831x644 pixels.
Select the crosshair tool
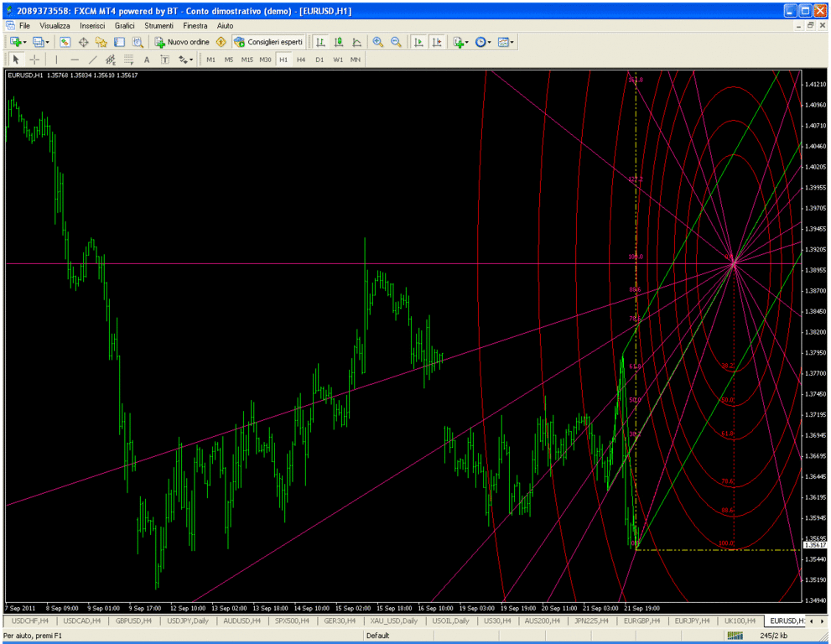pyautogui.click(x=34, y=60)
